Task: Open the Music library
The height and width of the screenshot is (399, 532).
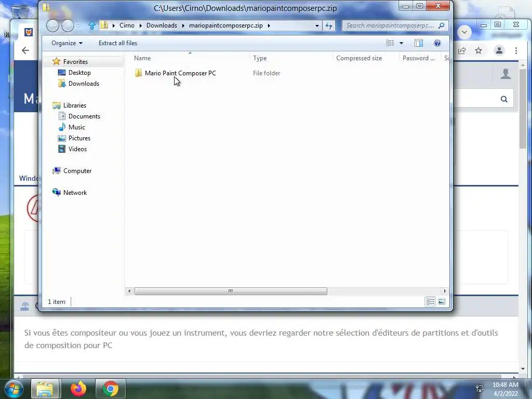Action: tap(77, 127)
